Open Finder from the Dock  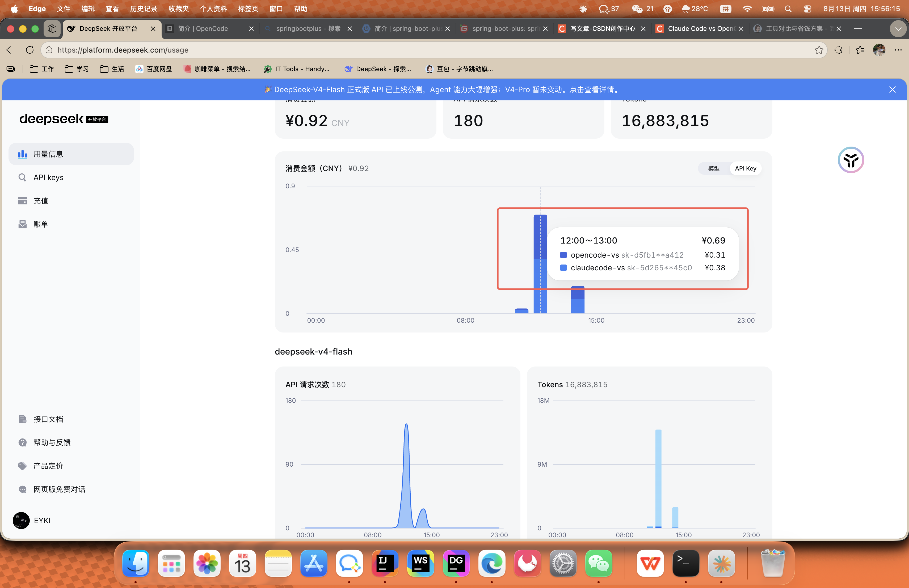click(136, 563)
